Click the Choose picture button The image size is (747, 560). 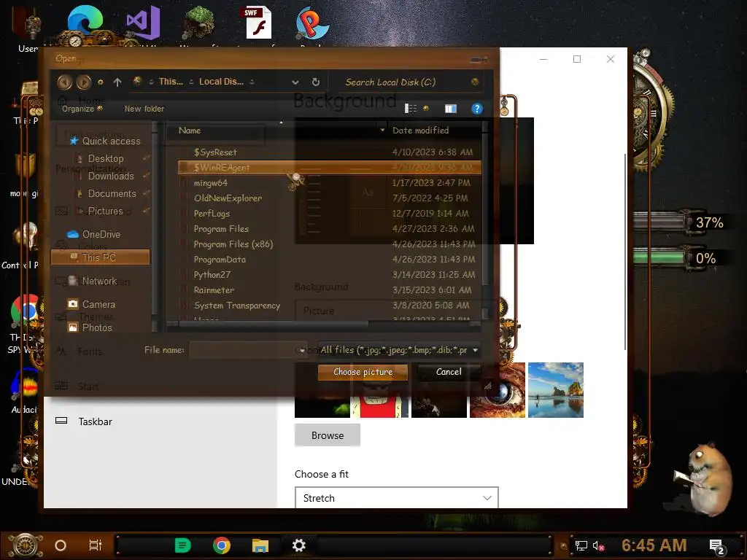click(363, 372)
